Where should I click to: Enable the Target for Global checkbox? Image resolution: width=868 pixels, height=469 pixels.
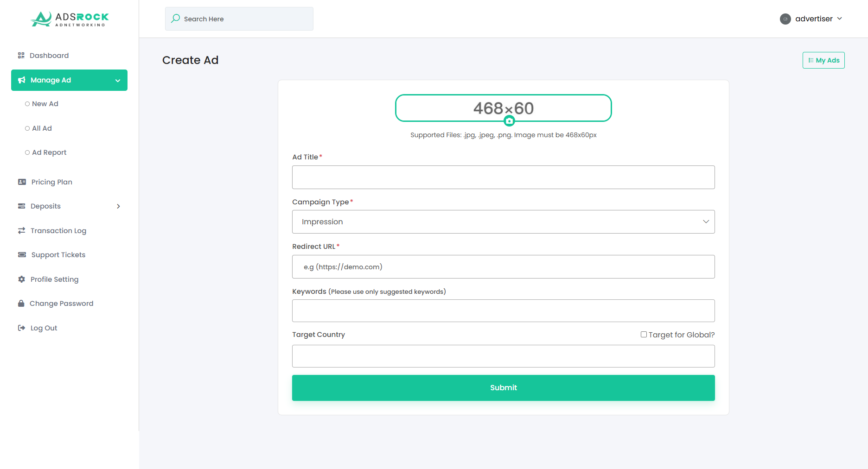click(x=644, y=334)
